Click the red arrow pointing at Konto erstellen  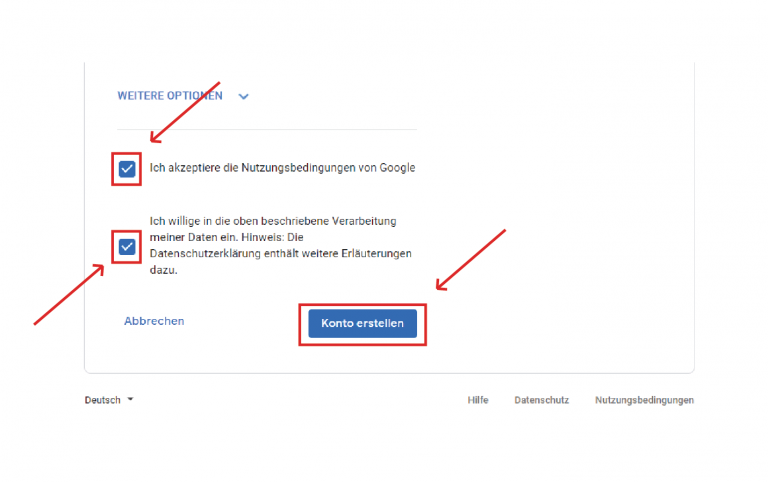pyautogui.click(x=470, y=260)
